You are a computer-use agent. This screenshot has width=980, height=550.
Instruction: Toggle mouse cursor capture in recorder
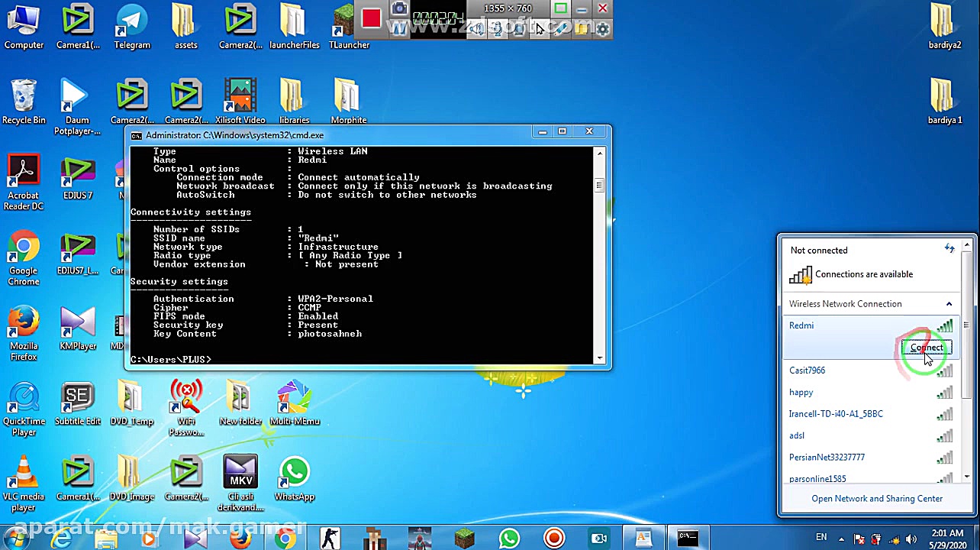(x=540, y=29)
